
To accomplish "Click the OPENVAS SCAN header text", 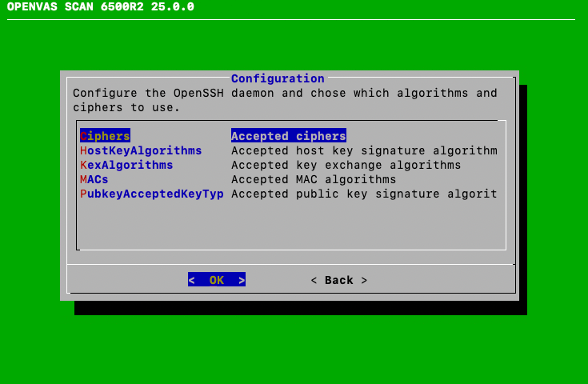I will click(x=100, y=7).
